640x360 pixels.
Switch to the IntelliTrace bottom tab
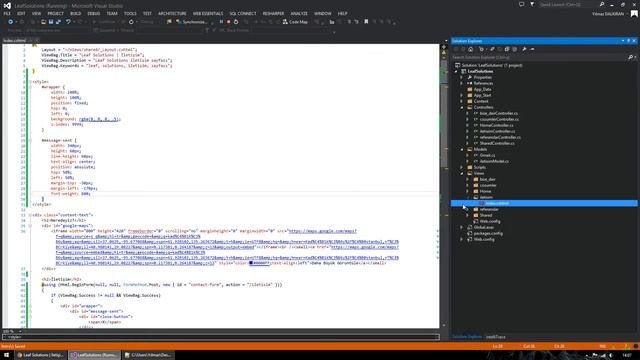[496, 337]
